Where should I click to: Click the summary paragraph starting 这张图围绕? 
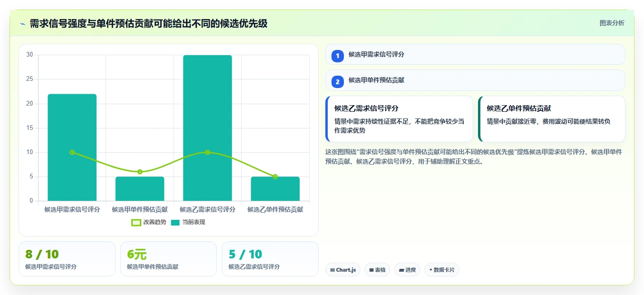(x=474, y=157)
